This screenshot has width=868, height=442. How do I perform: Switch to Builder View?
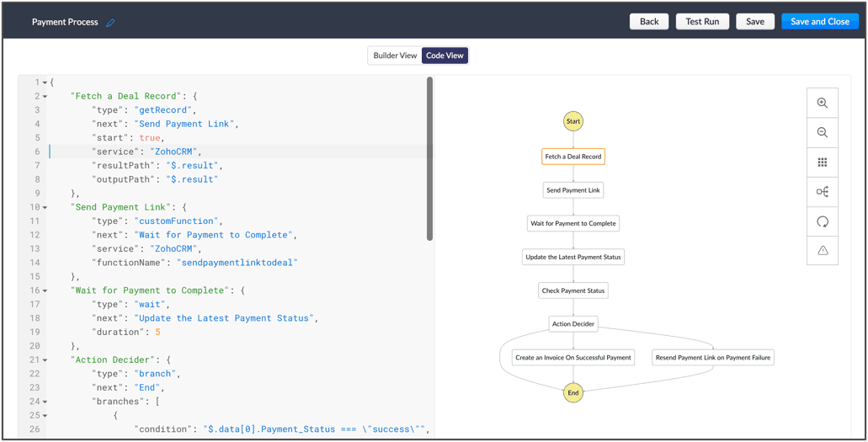[x=395, y=56]
